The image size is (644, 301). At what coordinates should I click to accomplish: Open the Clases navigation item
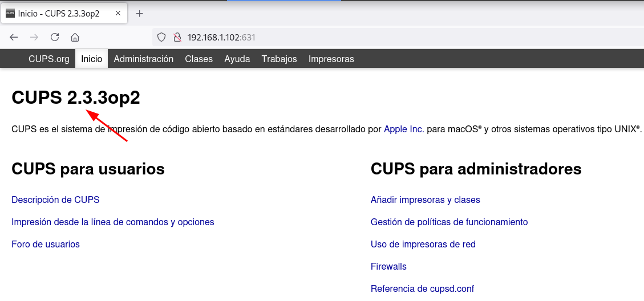point(199,59)
